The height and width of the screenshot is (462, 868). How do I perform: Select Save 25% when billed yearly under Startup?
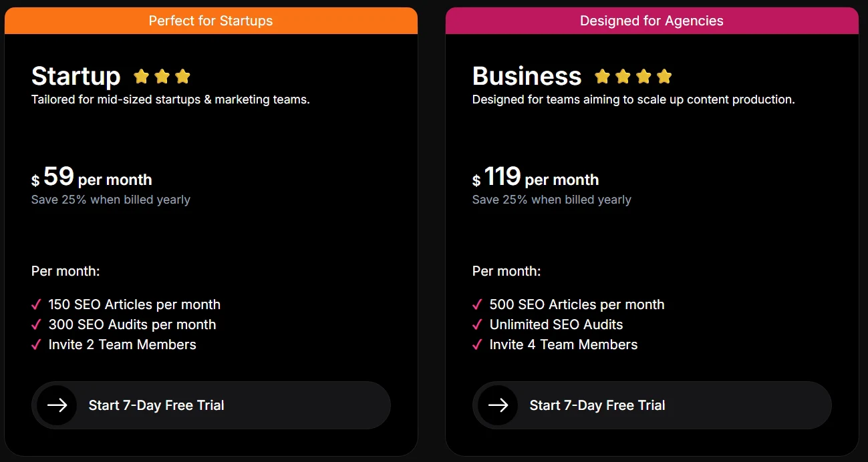(110, 199)
